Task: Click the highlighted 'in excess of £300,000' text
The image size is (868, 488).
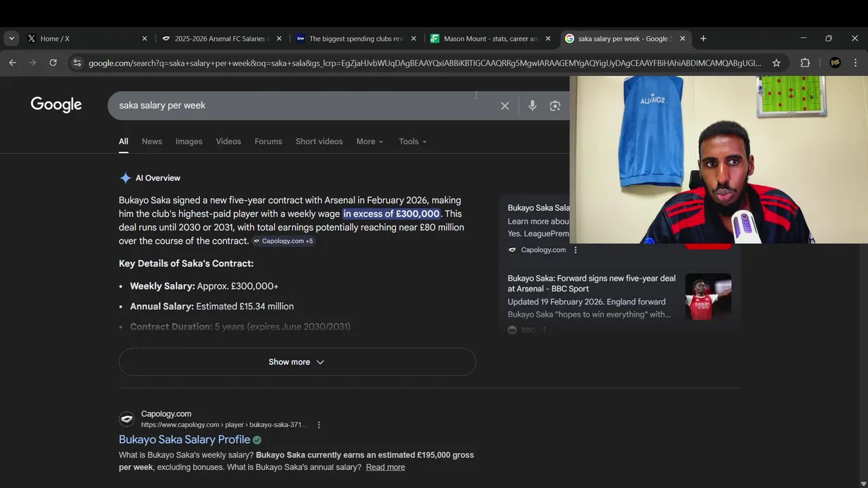Action: point(391,214)
